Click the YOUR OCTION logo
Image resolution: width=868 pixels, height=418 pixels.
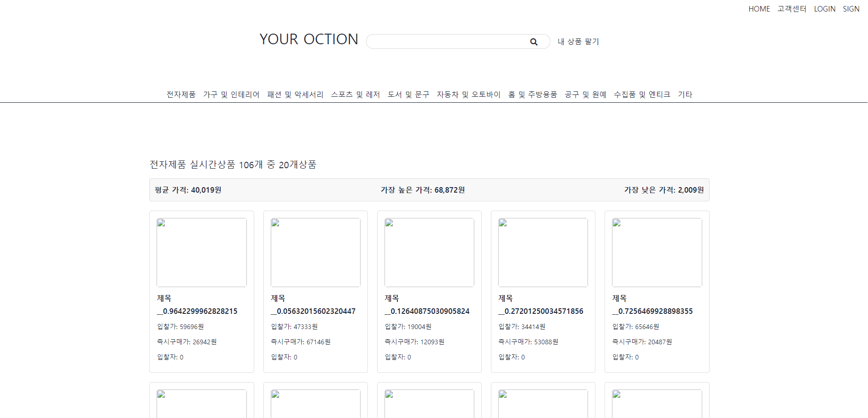click(309, 39)
